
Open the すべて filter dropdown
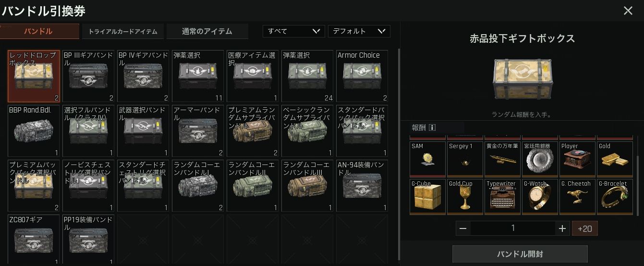(293, 31)
